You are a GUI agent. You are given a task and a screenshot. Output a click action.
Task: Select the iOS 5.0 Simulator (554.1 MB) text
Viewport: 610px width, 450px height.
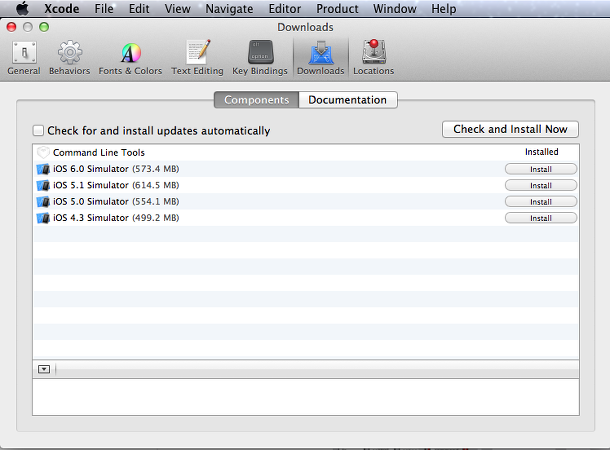coord(116,201)
